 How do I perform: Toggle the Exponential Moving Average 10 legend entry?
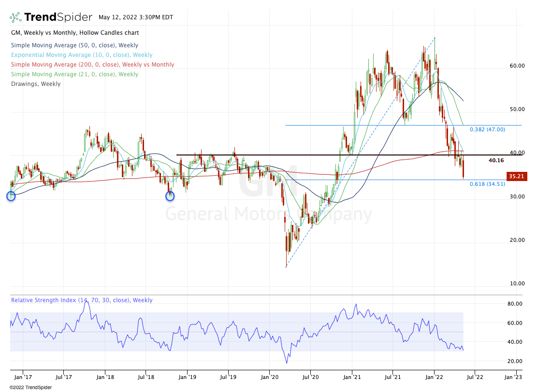tap(81, 55)
